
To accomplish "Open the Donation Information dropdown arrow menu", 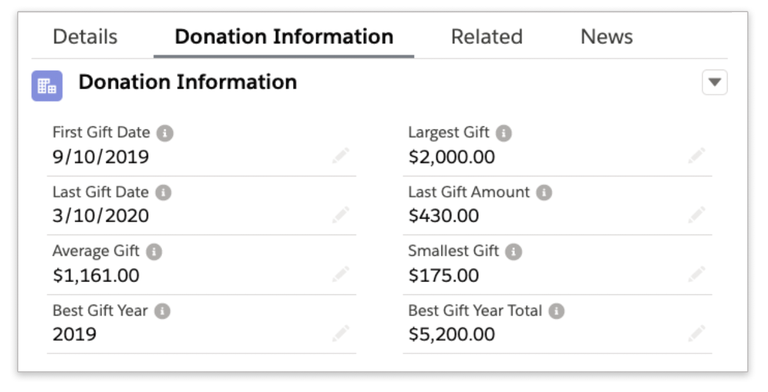I will coord(715,82).
